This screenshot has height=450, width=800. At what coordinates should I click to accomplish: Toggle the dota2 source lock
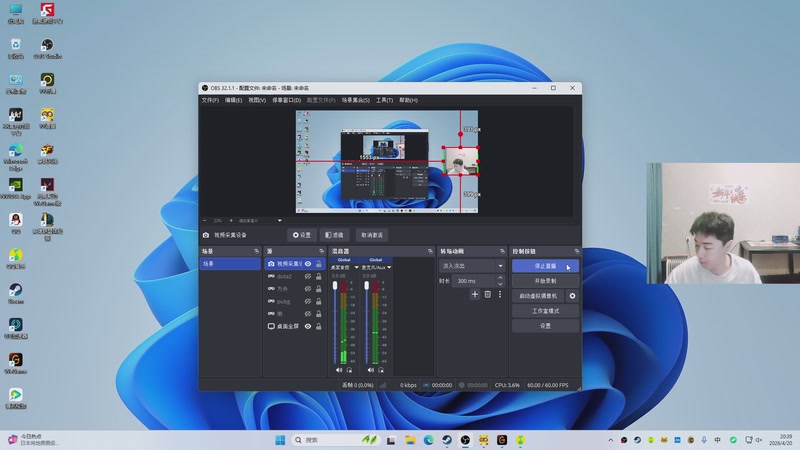pos(319,276)
